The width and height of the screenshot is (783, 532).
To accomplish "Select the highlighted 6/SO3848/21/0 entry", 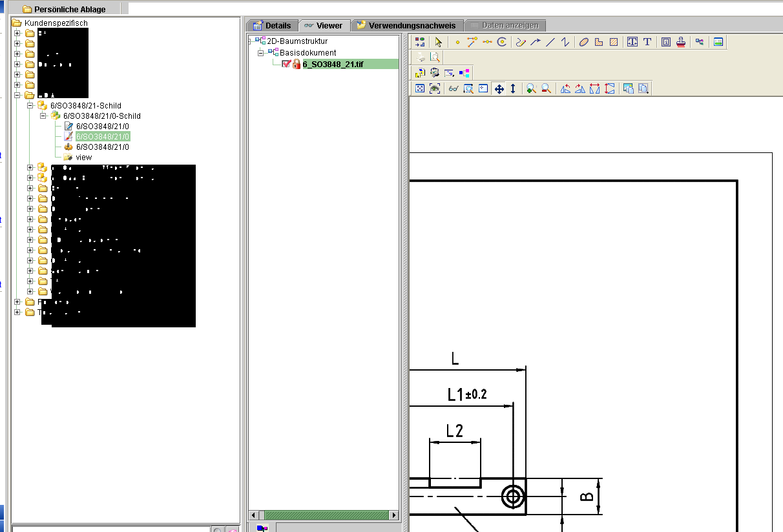I will [103, 136].
